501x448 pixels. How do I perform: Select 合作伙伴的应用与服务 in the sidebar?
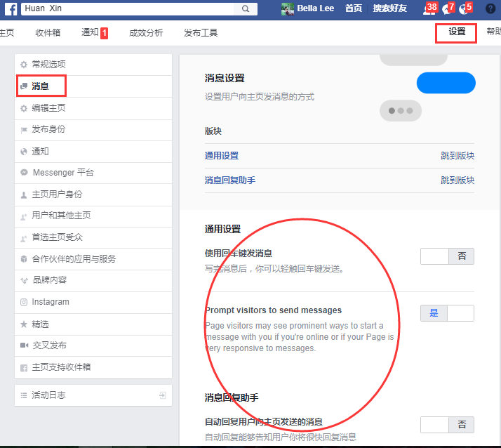[x=93, y=259]
